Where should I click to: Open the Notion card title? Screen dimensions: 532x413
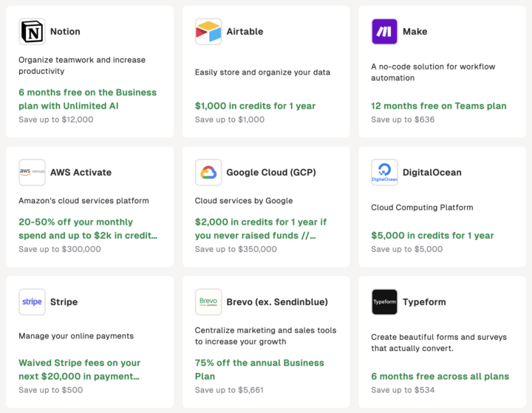pyautogui.click(x=65, y=32)
